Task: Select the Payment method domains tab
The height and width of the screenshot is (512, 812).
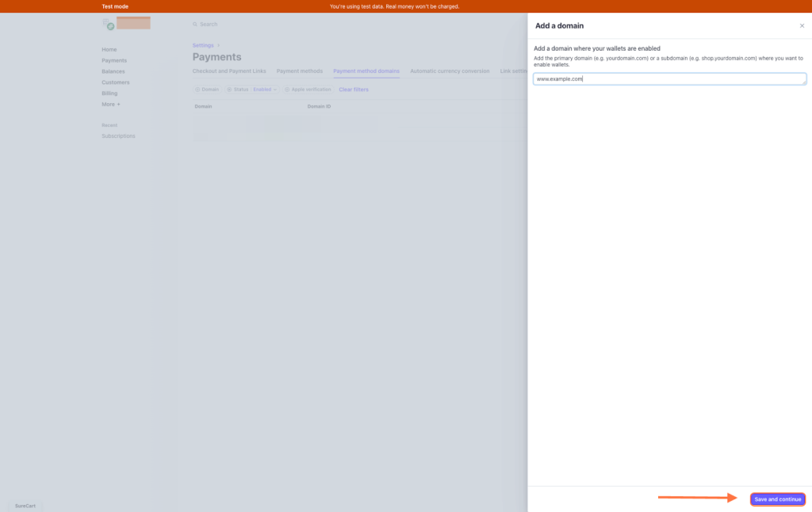Action: pyautogui.click(x=366, y=71)
